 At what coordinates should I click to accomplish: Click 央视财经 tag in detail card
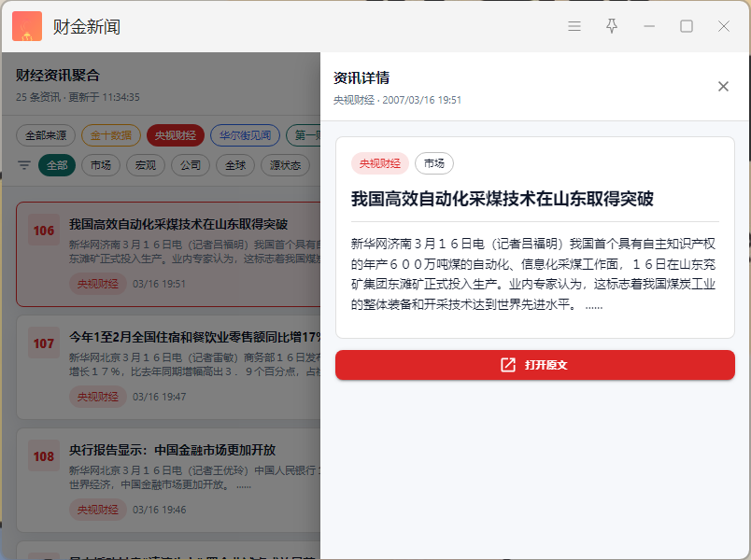tap(380, 163)
